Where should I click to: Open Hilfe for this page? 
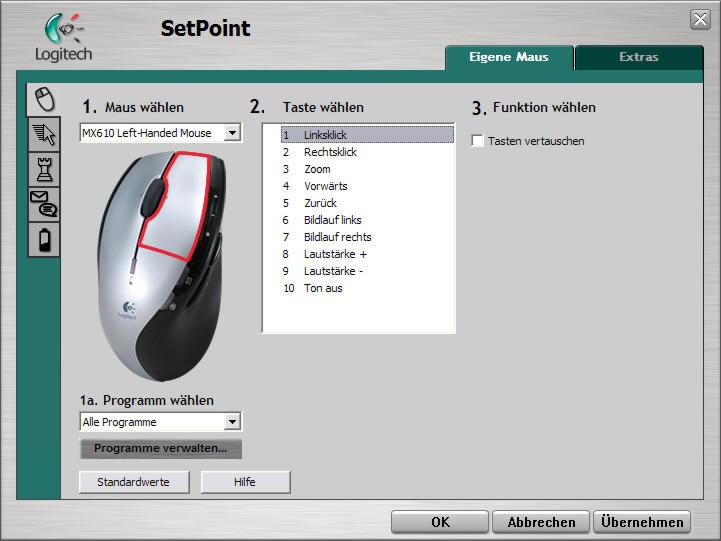[x=245, y=482]
